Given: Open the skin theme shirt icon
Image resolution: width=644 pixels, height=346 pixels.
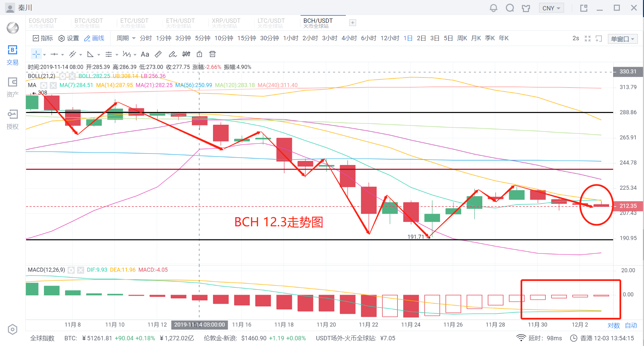Looking at the screenshot, I should tap(526, 8).
